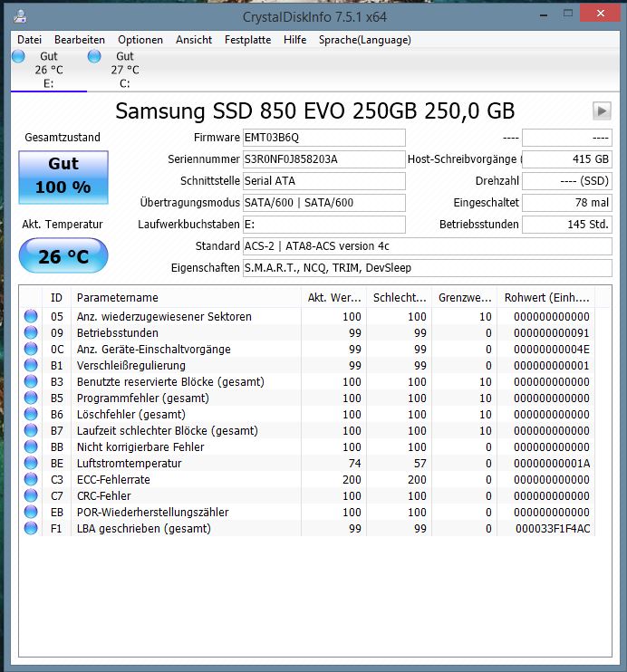Click status orb for Luftstromtemperatur row
Image resolution: width=627 pixels, height=672 pixels.
tap(31, 463)
